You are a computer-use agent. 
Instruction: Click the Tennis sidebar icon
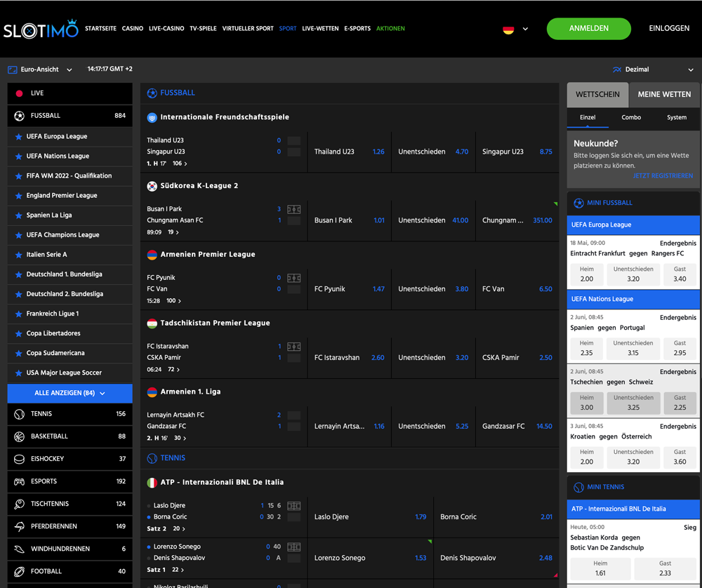(19, 415)
